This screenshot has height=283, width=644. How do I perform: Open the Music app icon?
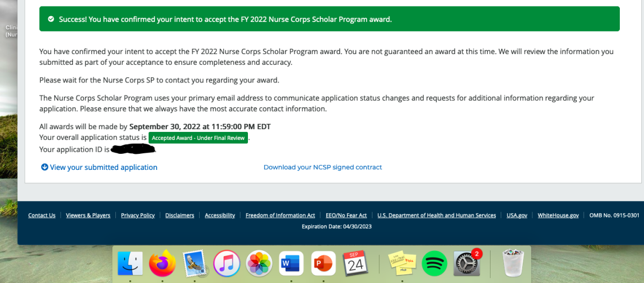[x=226, y=264]
